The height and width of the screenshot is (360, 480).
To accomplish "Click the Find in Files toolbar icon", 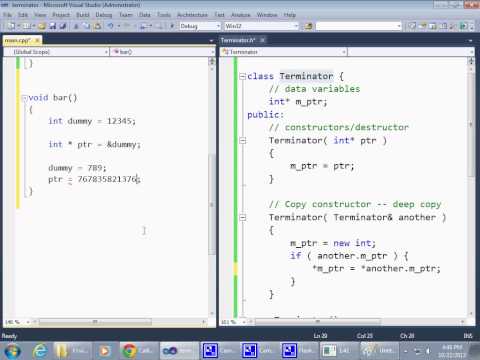I will pyautogui.click(x=308, y=26).
